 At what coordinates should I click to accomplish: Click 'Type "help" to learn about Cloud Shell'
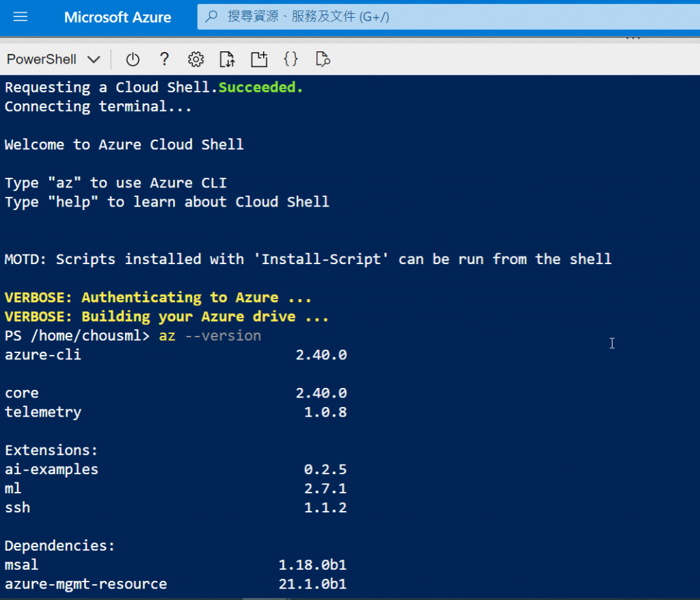167,202
